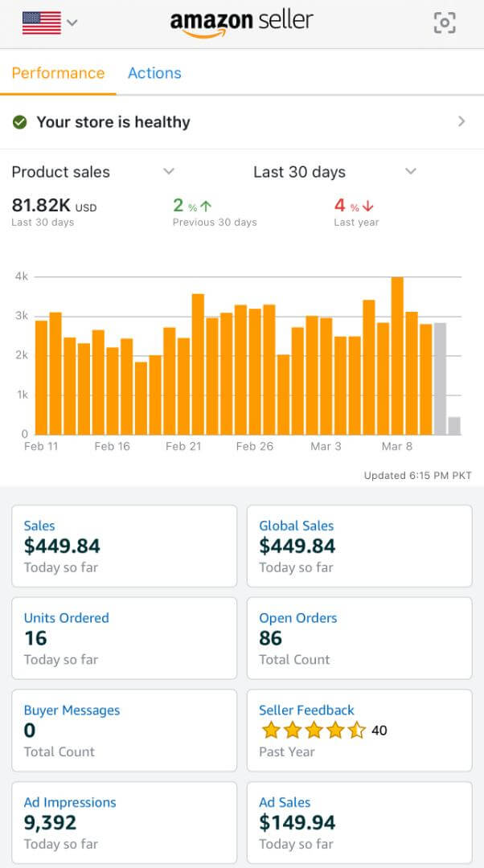
Task: Expand the Product sales metric dropdown
Action: (x=169, y=171)
